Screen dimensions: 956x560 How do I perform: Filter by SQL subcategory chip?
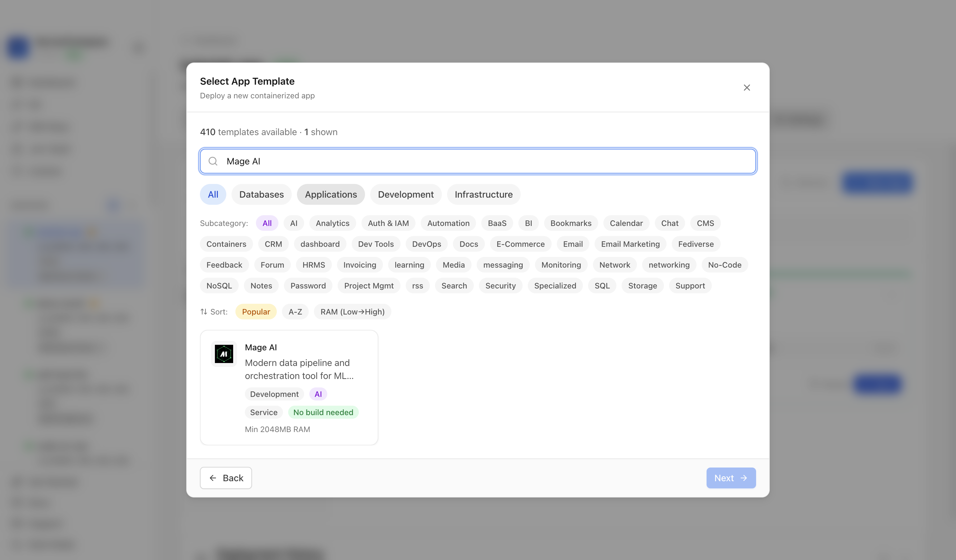[602, 286]
